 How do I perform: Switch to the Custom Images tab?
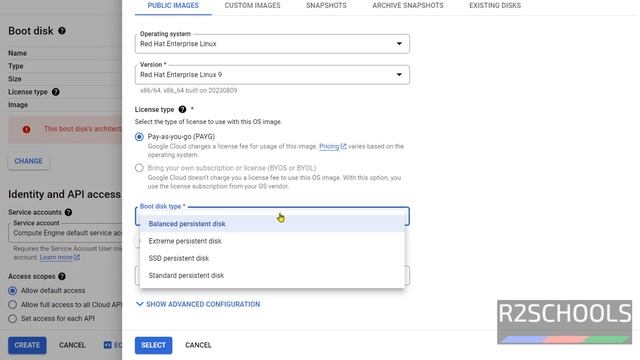pyautogui.click(x=252, y=6)
